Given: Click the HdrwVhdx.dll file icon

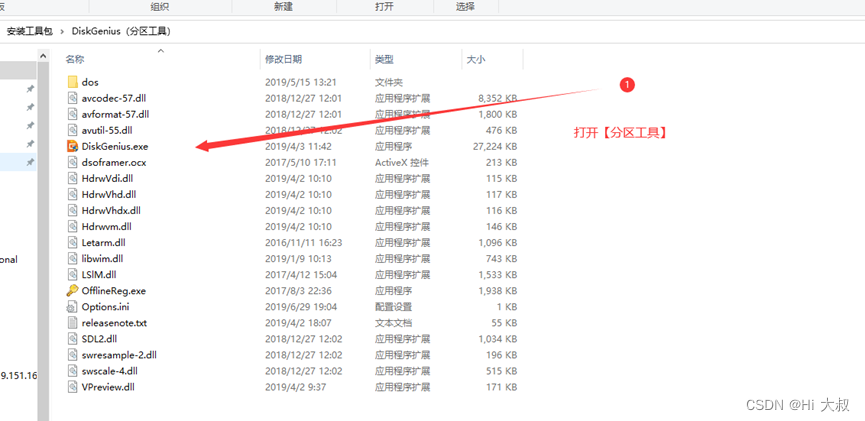Looking at the screenshot, I should pyautogui.click(x=72, y=210).
